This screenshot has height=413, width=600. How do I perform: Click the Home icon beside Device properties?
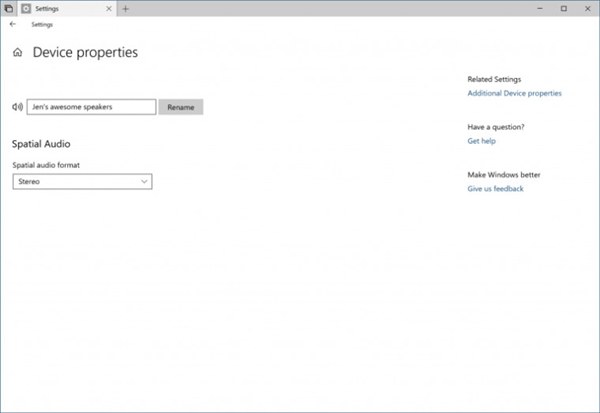[17, 52]
